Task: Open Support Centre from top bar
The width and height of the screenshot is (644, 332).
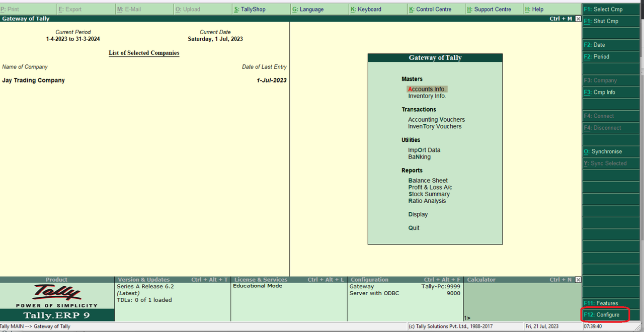Action: coord(494,9)
